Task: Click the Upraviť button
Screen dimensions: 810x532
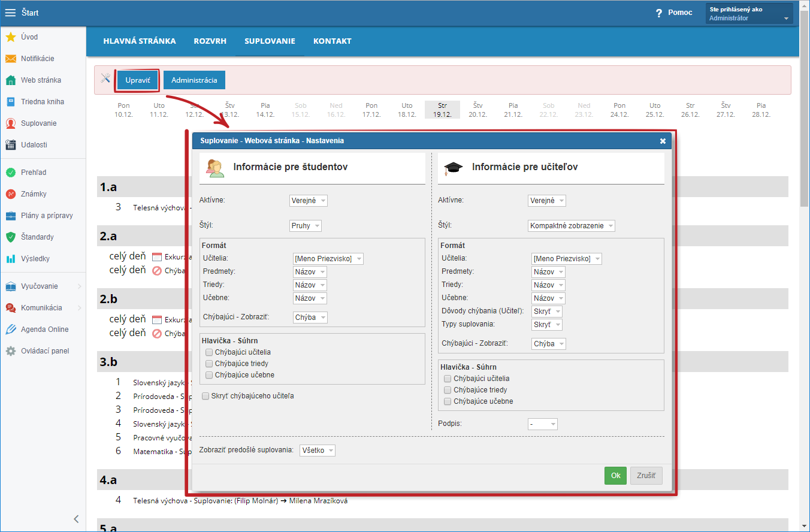Action: click(x=137, y=80)
